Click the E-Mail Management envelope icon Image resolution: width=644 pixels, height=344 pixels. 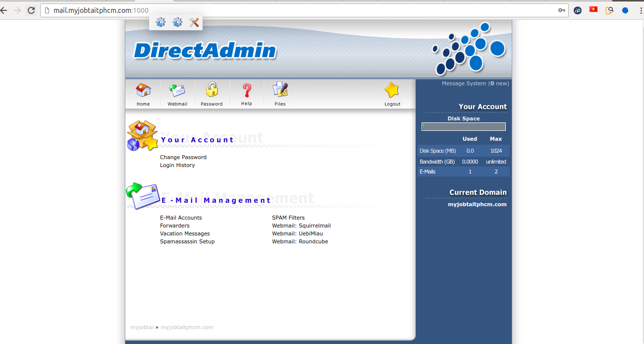[142, 196]
